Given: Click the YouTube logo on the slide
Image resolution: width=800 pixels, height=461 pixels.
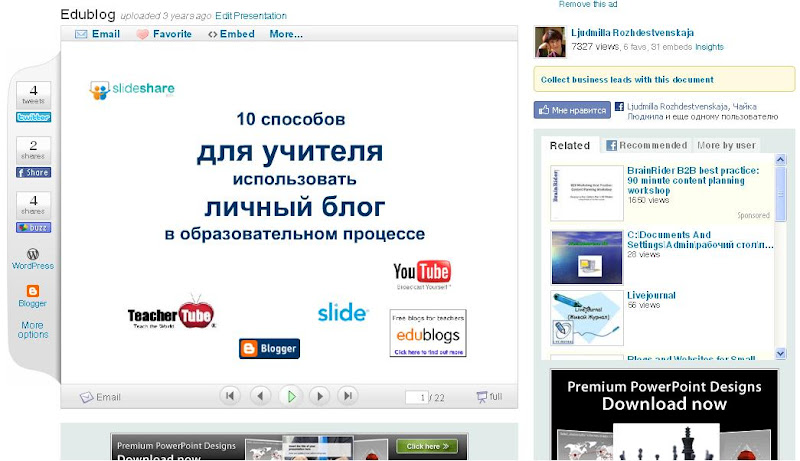Looking at the screenshot, I should (x=422, y=274).
